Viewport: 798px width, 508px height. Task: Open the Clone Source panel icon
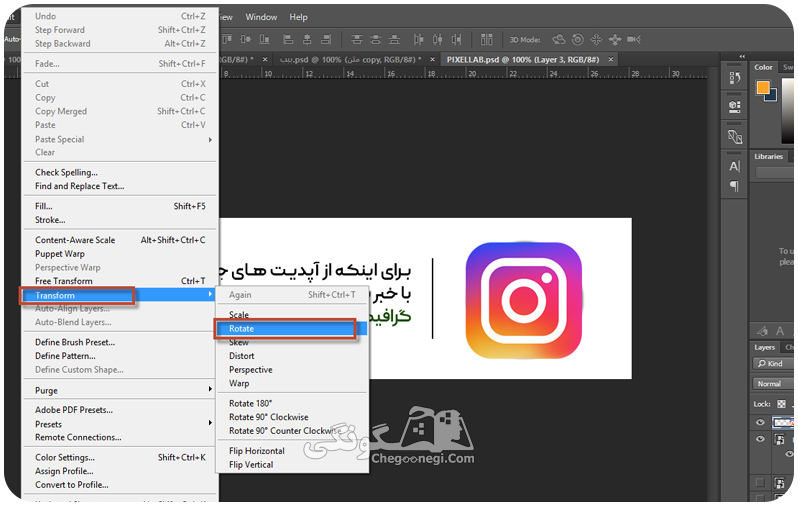click(734, 136)
